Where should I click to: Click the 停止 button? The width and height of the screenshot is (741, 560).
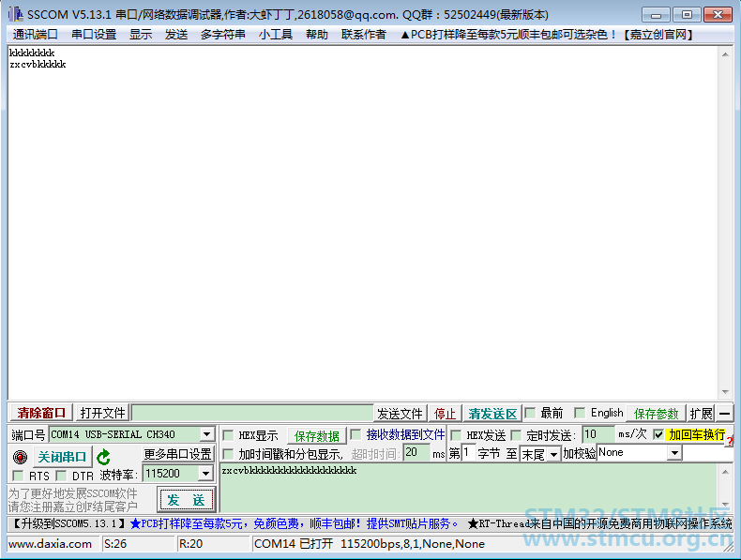(x=445, y=414)
